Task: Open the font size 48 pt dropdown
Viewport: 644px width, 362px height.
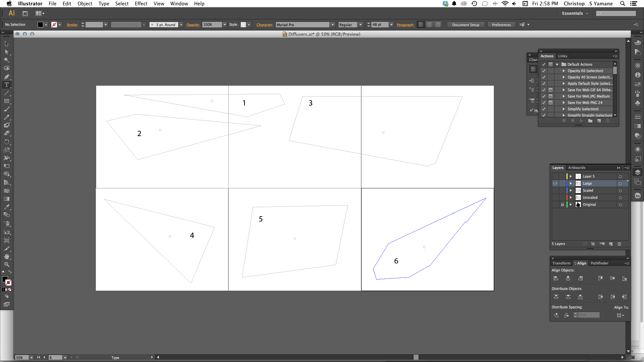Action: [x=391, y=25]
